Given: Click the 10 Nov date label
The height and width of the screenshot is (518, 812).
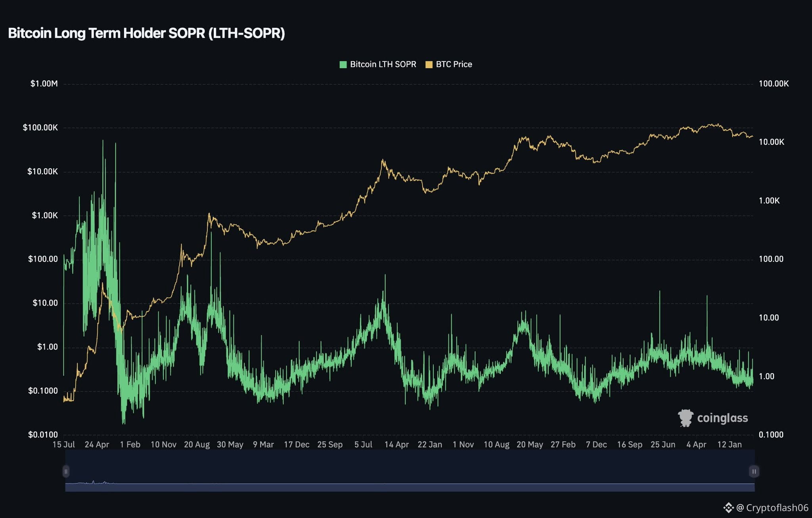Looking at the screenshot, I should [163, 445].
